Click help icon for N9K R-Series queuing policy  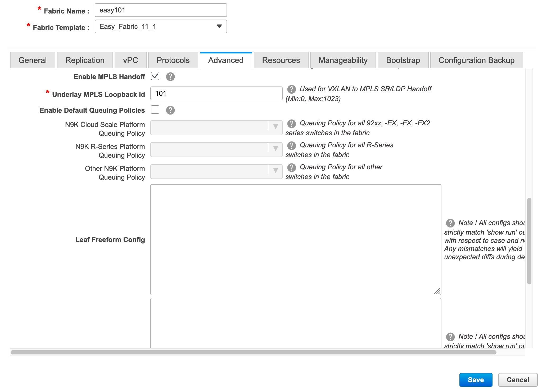tap(292, 145)
